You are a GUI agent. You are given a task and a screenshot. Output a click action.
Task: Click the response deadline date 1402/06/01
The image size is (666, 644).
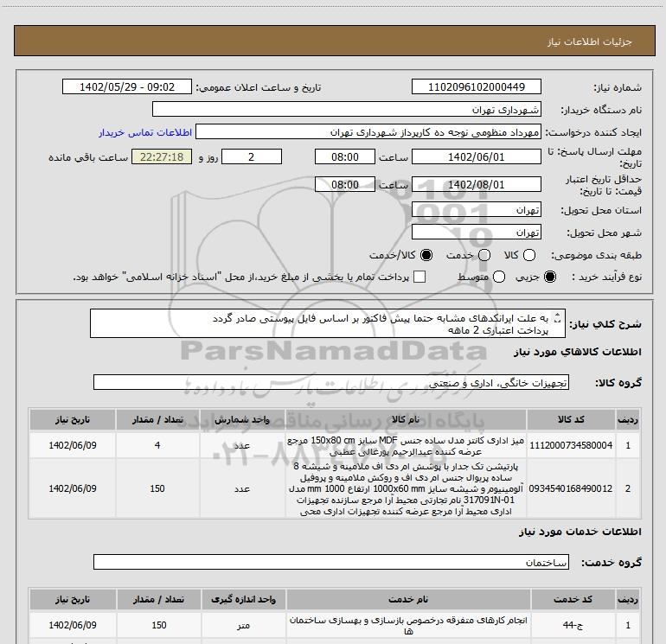pyautogui.click(x=476, y=156)
